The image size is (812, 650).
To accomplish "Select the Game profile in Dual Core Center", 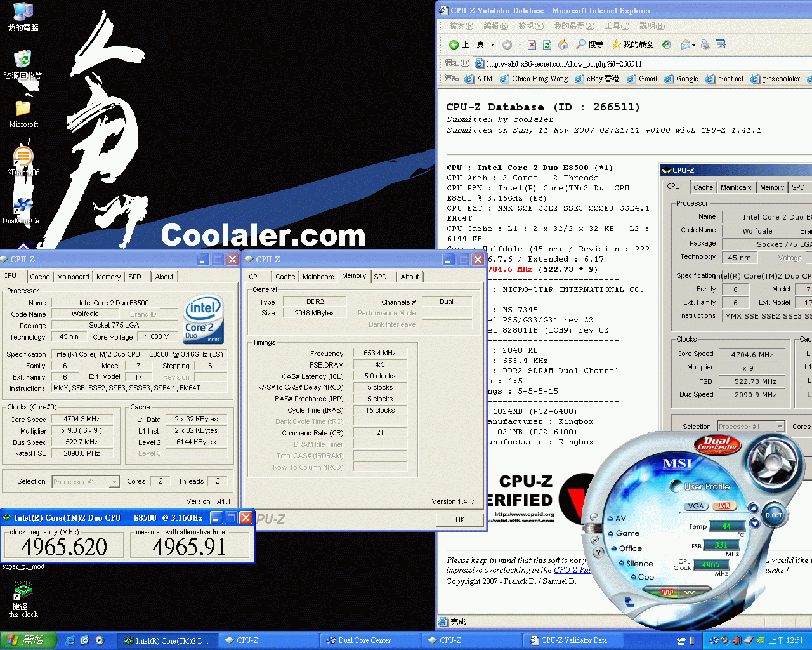I will point(624,533).
